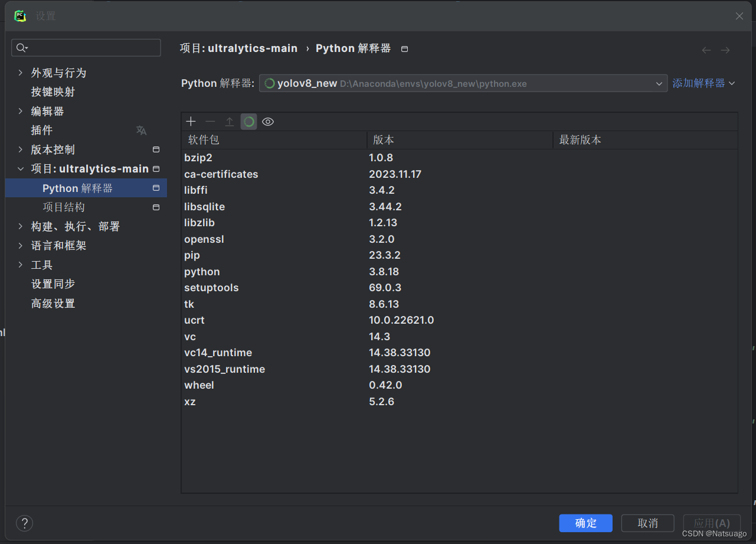Click version 23.3.2 of pip

click(x=385, y=255)
